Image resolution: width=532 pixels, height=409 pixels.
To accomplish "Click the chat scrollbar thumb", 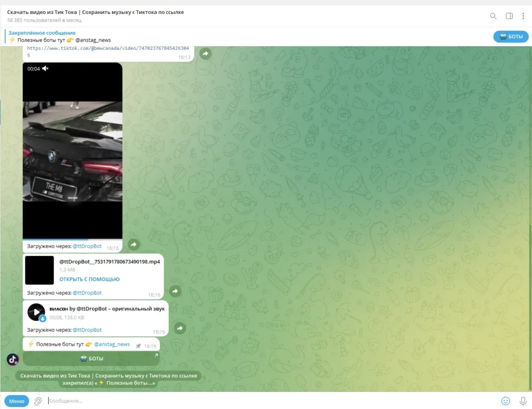I will pos(530,307).
